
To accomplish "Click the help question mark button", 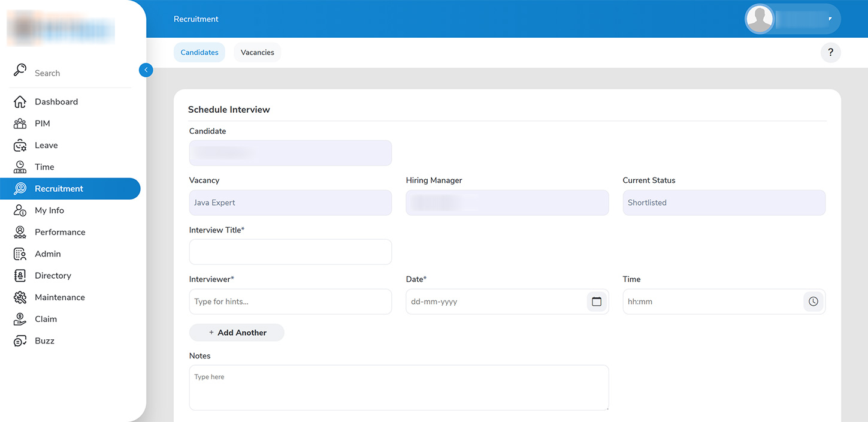I will (830, 53).
